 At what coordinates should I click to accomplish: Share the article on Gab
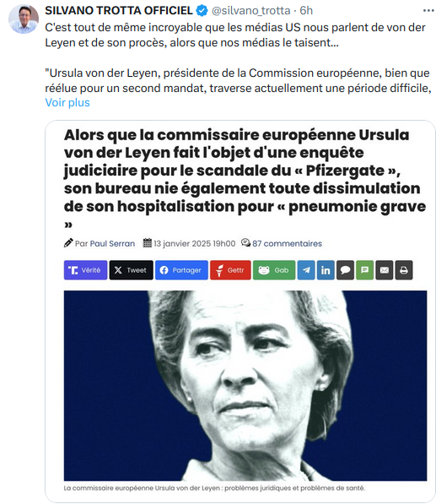(274, 270)
